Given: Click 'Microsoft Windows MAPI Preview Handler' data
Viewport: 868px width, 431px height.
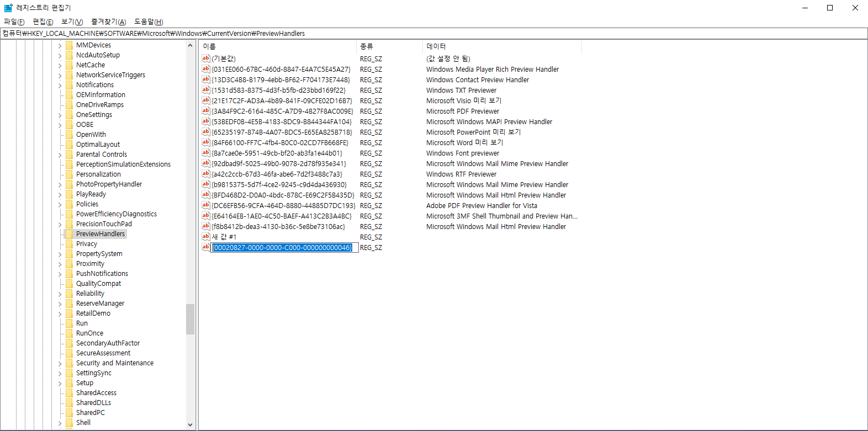Looking at the screenshot, I should [x=489, y=121].
